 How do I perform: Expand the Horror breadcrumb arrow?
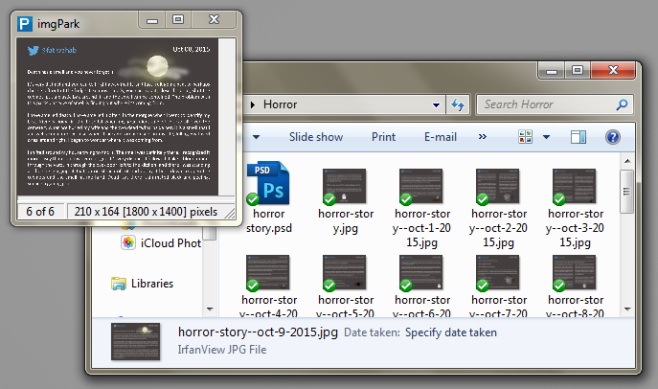[253, 104]
